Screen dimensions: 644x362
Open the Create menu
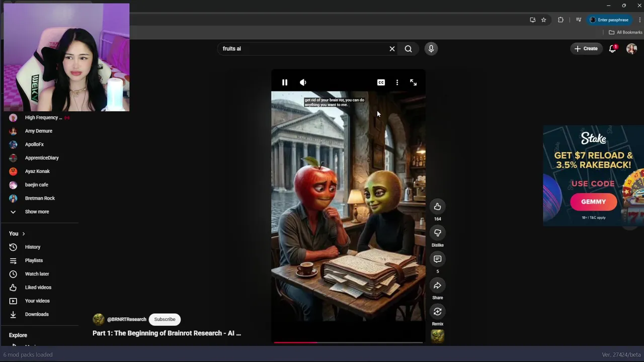586,49
